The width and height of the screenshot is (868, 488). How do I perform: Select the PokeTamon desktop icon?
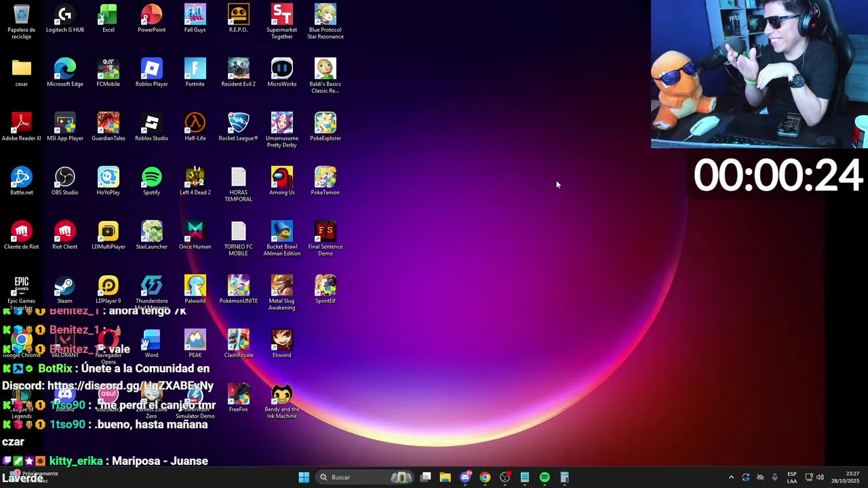(325, 182)
